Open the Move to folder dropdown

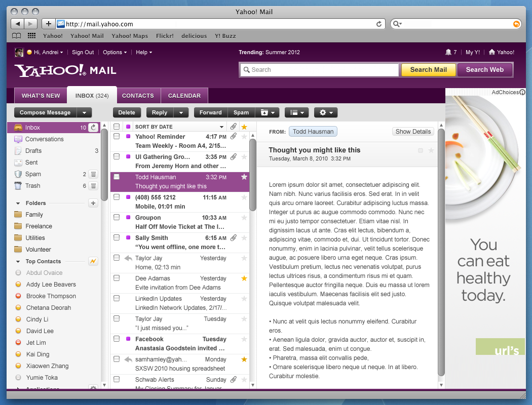[268, 112]
